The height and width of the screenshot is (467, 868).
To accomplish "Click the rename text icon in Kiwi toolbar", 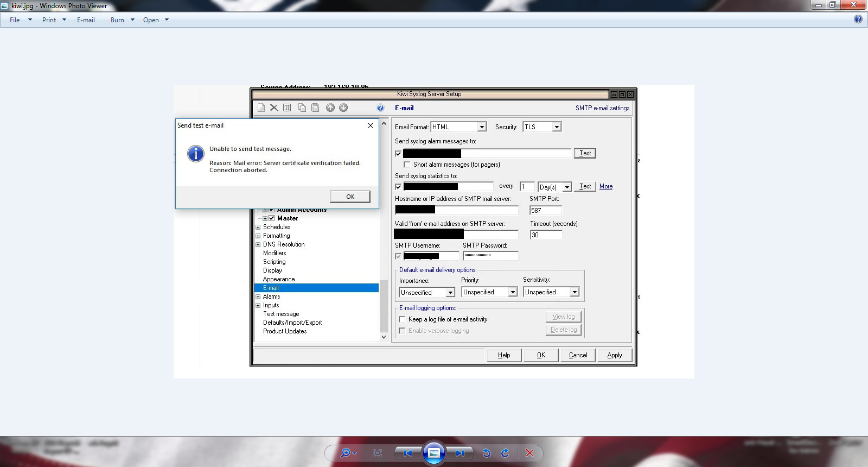I will tap(287, 108).
